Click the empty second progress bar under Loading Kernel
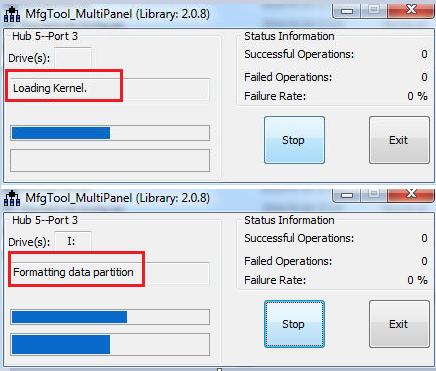This screenshot has height=371, width=436. [x=110, y=161]
